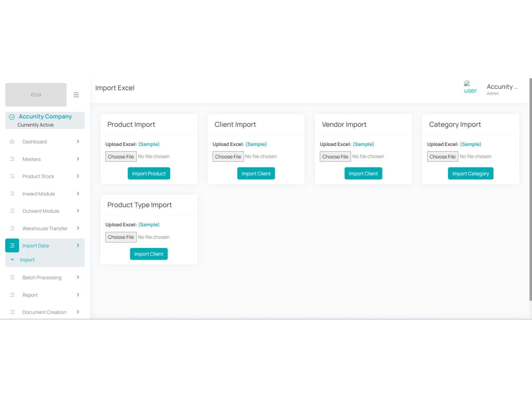Click Choose File in the Client Import card

[x=228, y=156]
